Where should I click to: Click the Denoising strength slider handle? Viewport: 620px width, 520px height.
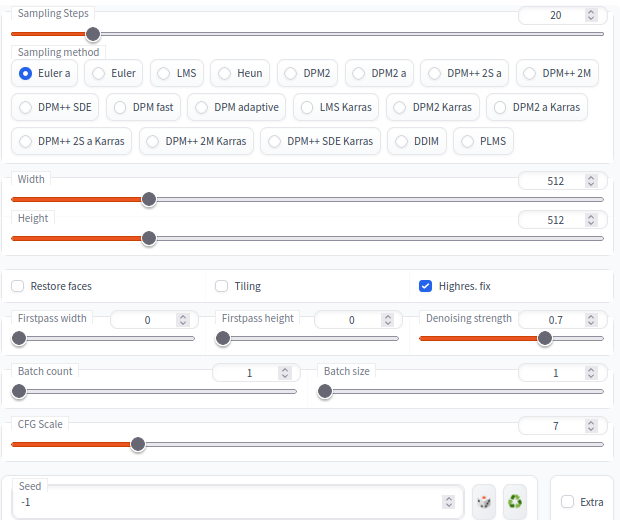pos(545,338)
